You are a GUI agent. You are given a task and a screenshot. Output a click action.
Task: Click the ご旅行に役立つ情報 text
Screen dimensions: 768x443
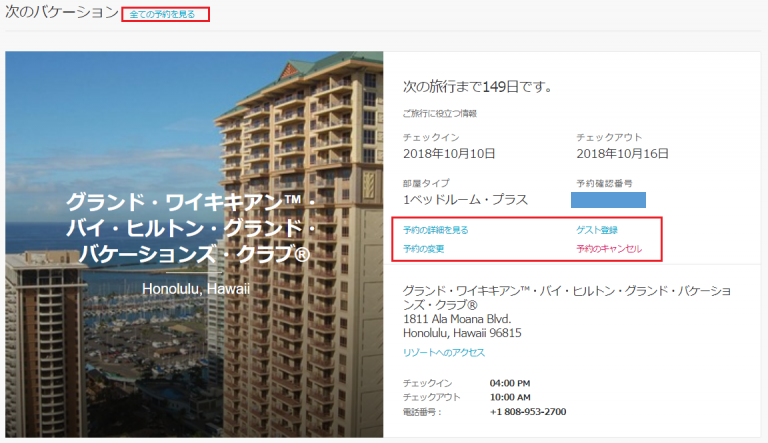(439, 114)
